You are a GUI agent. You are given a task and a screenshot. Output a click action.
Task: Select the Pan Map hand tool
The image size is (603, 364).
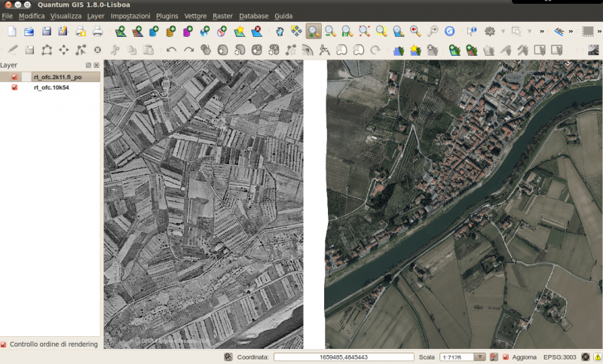pyautogui.click(x=280, y=31)
